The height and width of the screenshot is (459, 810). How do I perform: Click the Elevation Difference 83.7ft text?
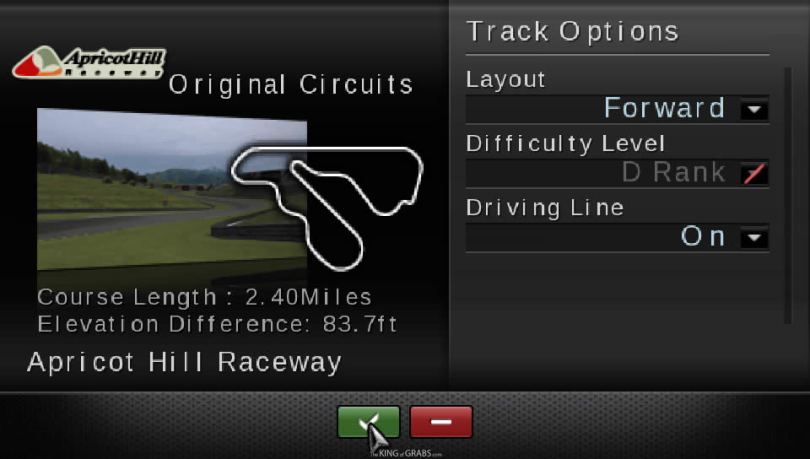pyautogui.click(x=217, y=324)
